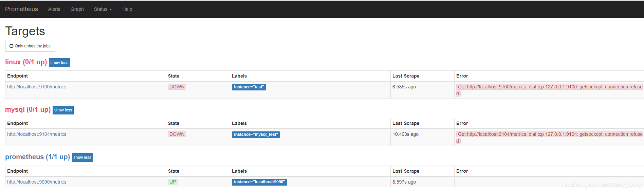644x191 pixels.
Task: Click the Error column header in mysql table
Action: click(x=462, y=123)
